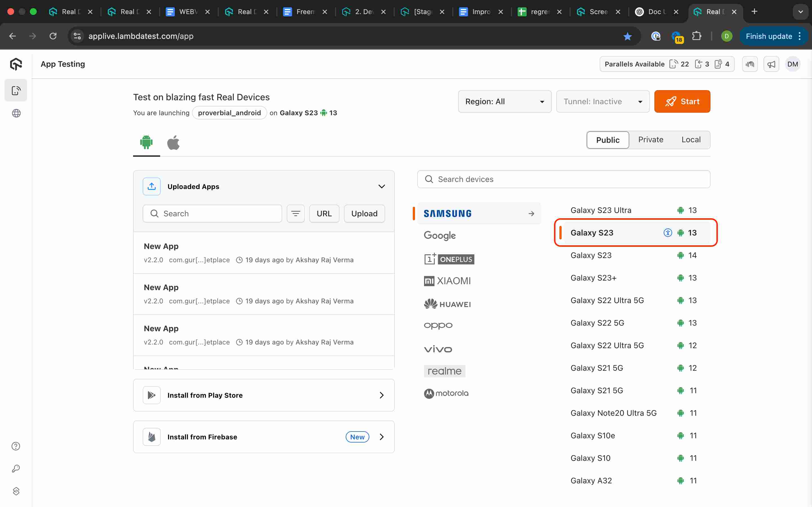The height and width of the screenshot is (507, 812).
Task: Select the Google brand in device list
Action: point(440,235)
